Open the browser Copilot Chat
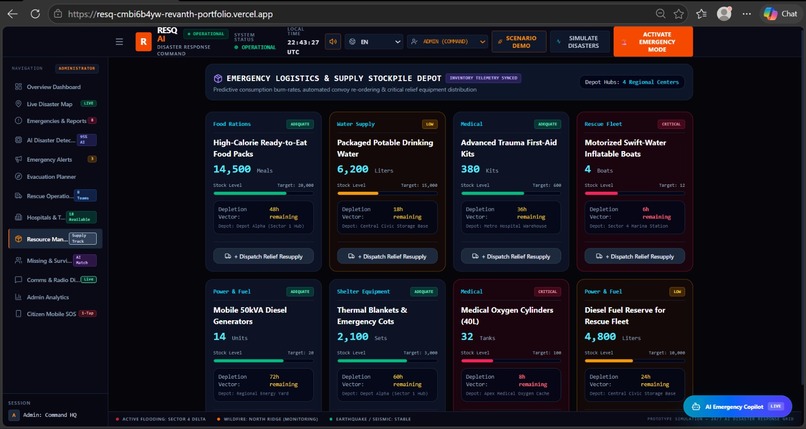This screenshot has height=429, width=806. [x=780, y=14]
